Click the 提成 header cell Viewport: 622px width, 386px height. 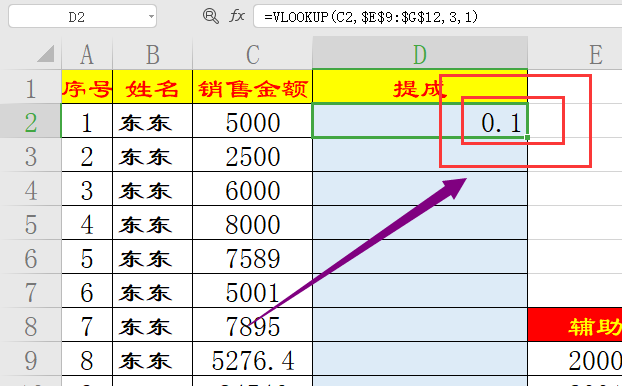(420, 87)
